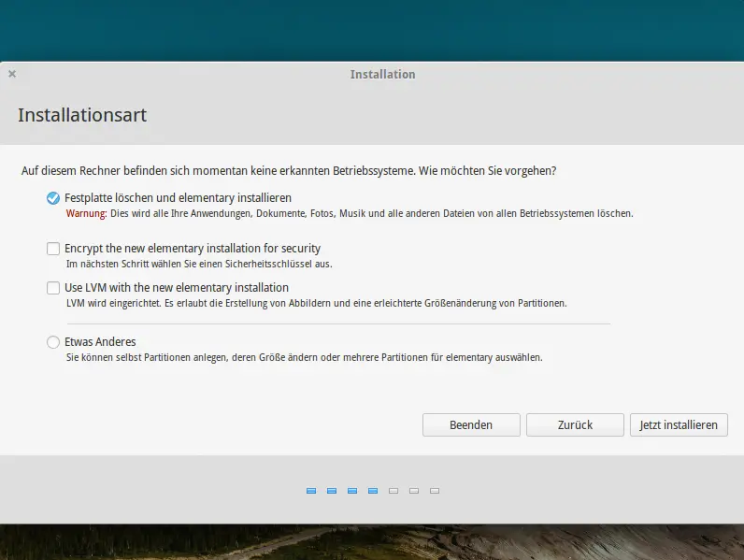Go back with the 'Zurück' button
The height and width of the screenshot is (560, 744).
click(x=575, y=424)
